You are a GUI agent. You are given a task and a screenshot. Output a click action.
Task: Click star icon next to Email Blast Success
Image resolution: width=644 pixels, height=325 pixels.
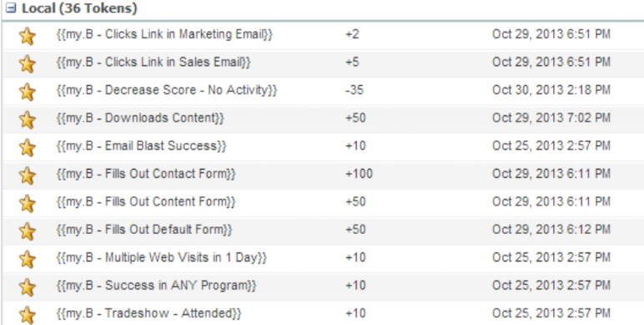coord(27,147)
